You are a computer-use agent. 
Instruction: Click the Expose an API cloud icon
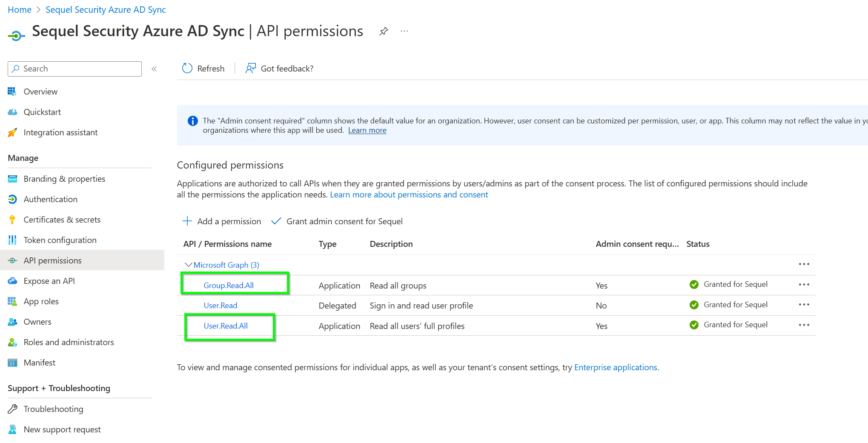pyautogui.click(x=12, y=281)
